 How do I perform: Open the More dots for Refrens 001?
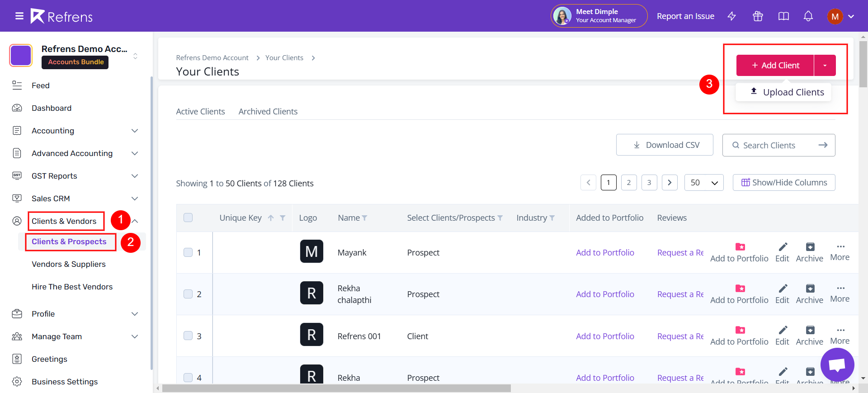(840, 330)
